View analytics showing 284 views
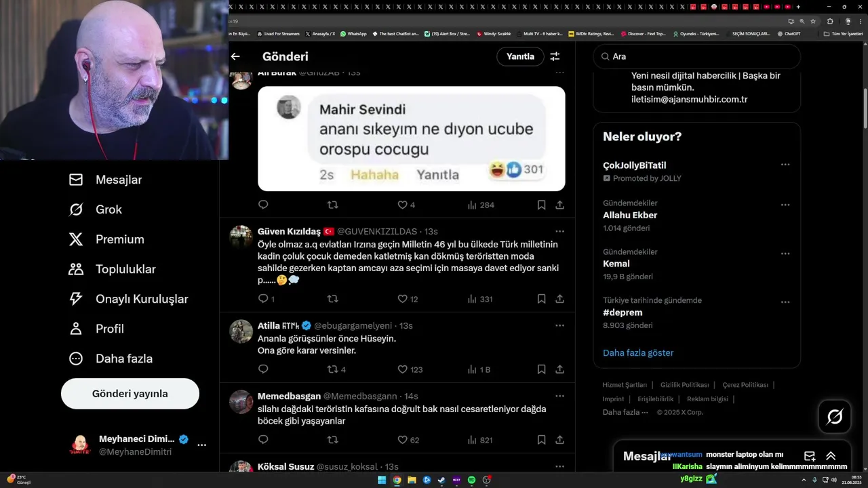 pyautogui.click(x=481, y=205)
